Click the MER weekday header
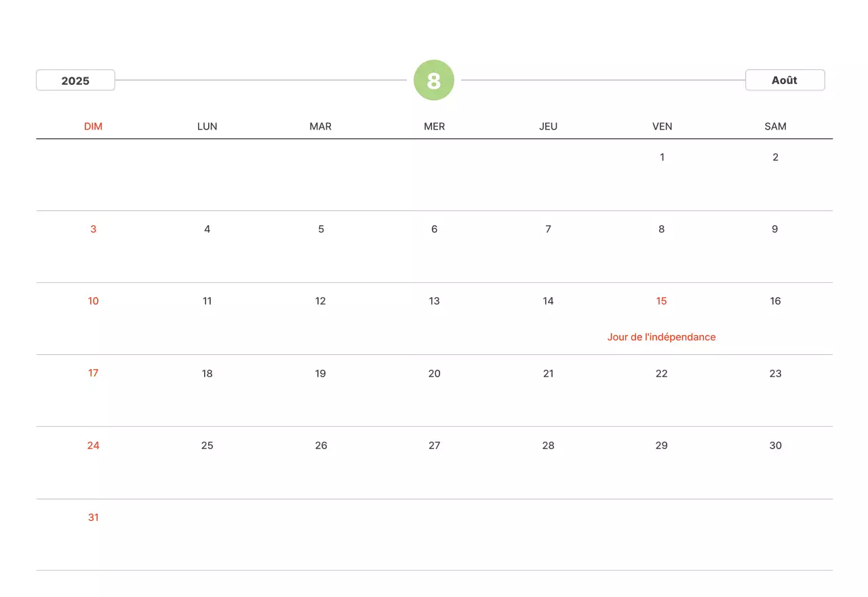868x597 pixels. tap(435, 126)
